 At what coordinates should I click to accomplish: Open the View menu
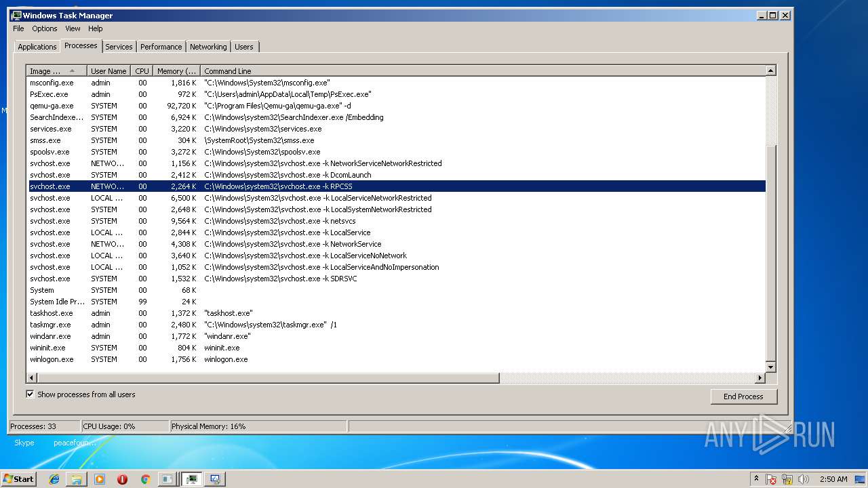point(73,28)
